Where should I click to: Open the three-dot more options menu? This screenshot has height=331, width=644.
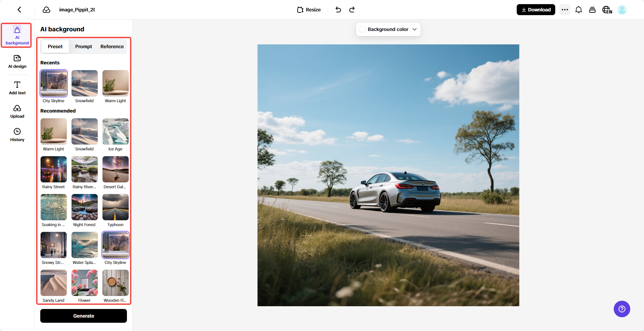pyautogui.click(x=565, y=10)
